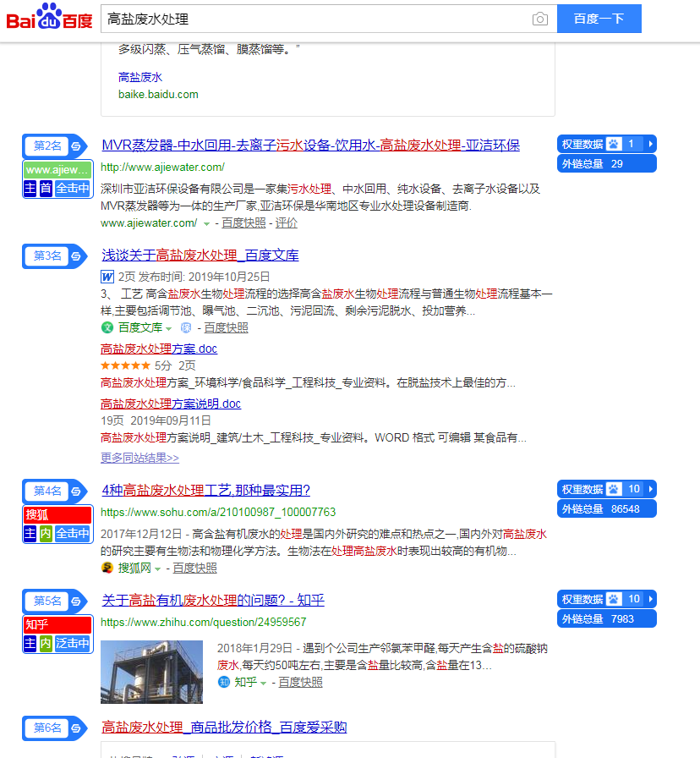Screen dimensions: 700x758
Task: Click the green www.ajiew... site tag
Action: tap(57, 170)
